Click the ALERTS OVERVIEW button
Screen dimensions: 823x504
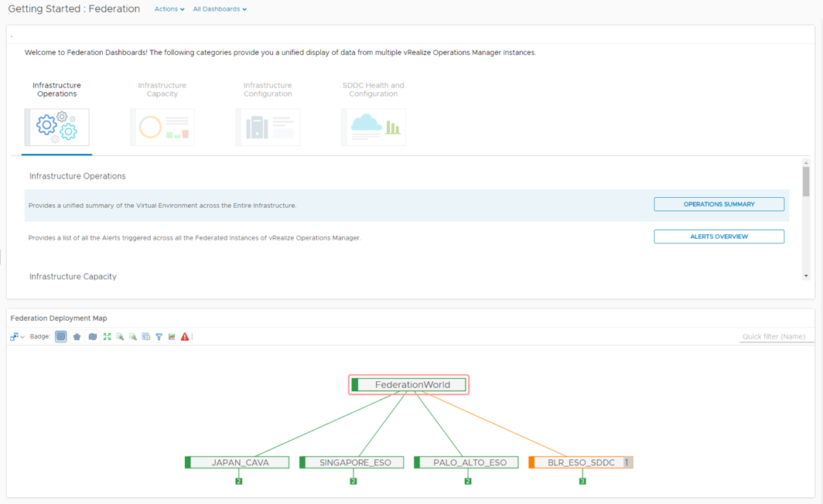click(719, 237)
